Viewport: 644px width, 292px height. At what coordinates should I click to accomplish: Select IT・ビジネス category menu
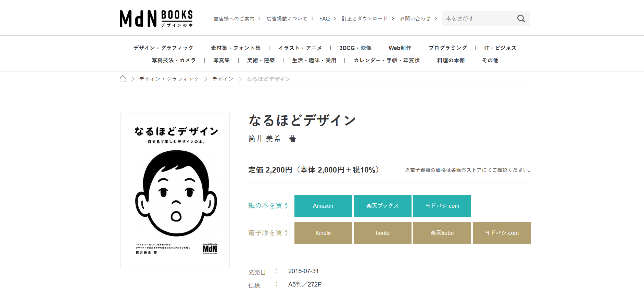coord(500,48)
